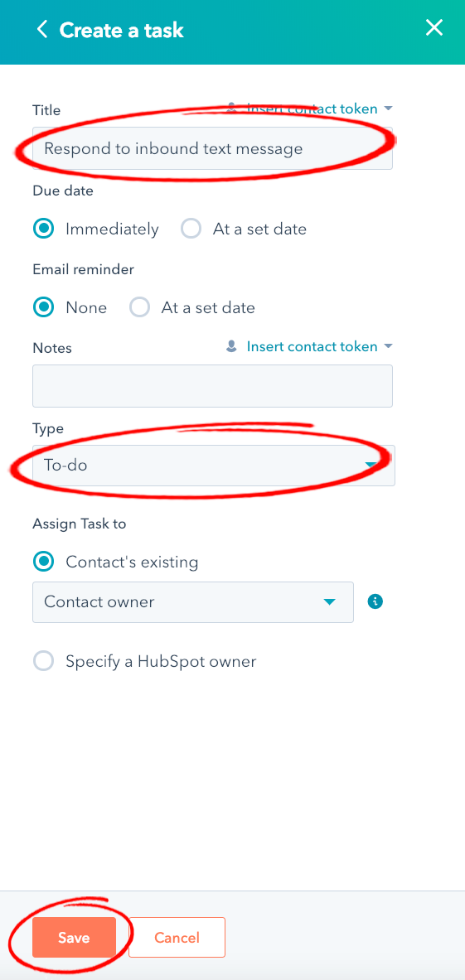Expand the Contact owner dropdown
465x980 pixels.
tap(193, 602)
